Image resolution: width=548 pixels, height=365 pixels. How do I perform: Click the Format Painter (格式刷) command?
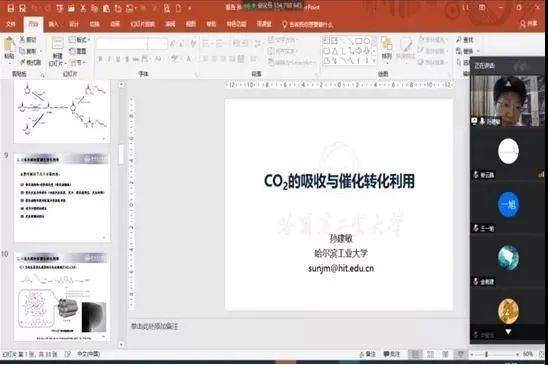[31, 62]
